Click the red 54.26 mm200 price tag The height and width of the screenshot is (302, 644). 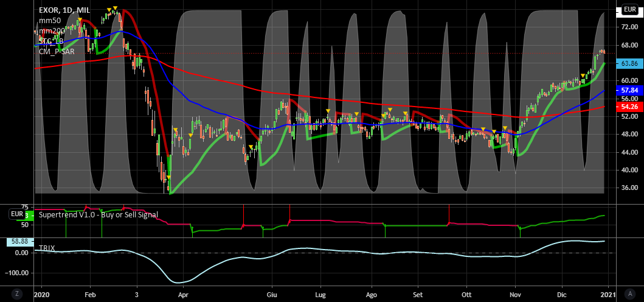[629, 107]
